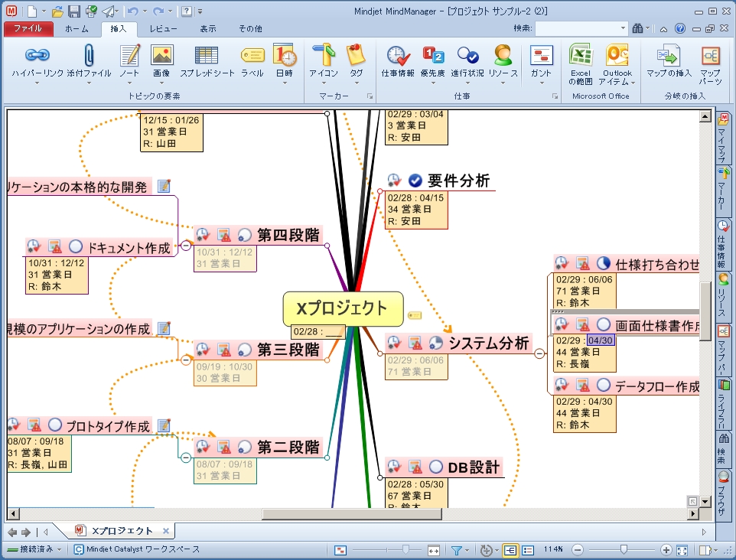Image resolution: width=736 pixels, height=560 pixels.
Task: Open the attachment paperclip icon
Action: (x=89, y=55)
